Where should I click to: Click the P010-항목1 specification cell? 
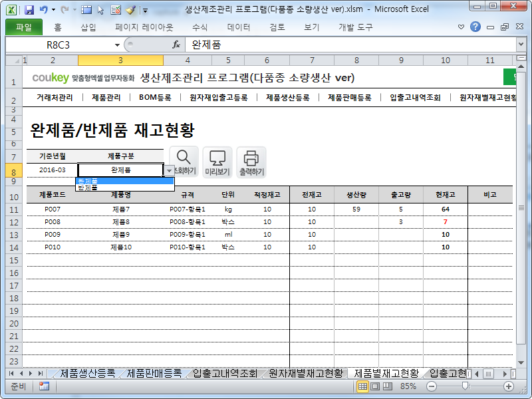tap(188, 247)
